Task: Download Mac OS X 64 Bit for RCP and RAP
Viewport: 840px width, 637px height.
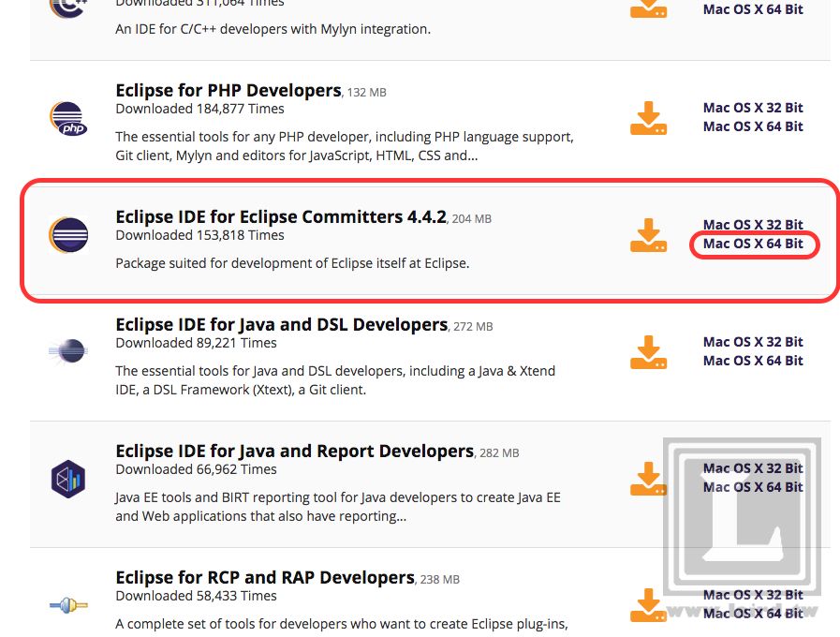Action: click(753, 614)
